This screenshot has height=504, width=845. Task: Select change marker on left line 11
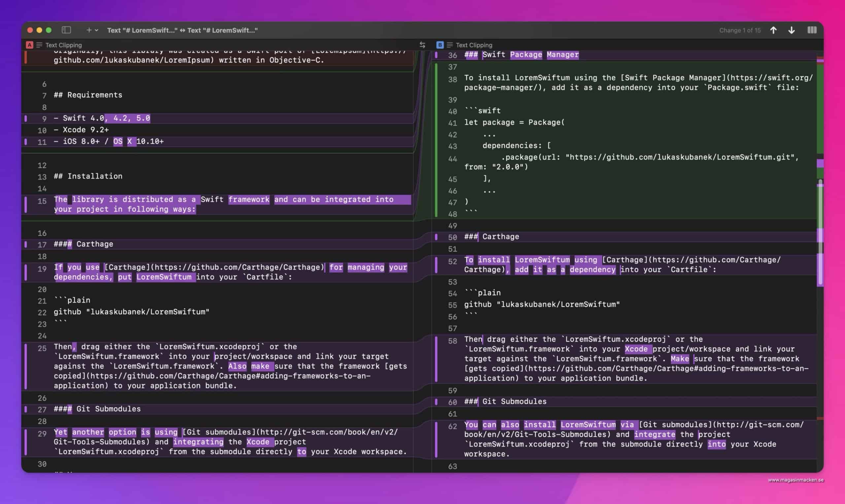click(x=25, y=141)
